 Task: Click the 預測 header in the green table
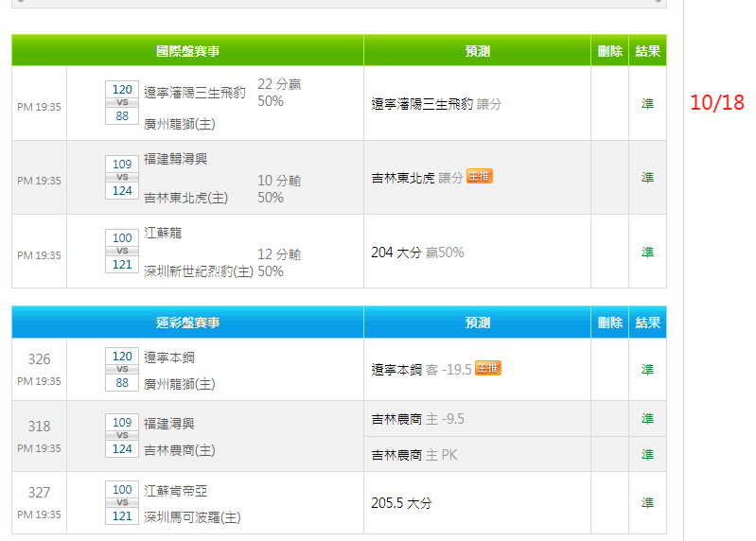[478, 51]
